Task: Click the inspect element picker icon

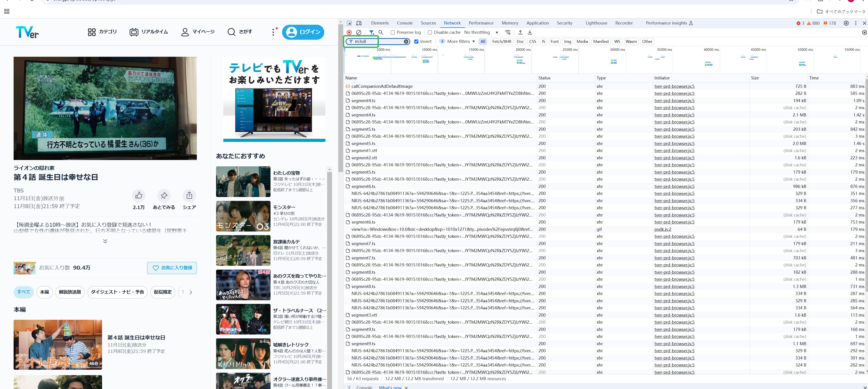Action: coord(349,23)
